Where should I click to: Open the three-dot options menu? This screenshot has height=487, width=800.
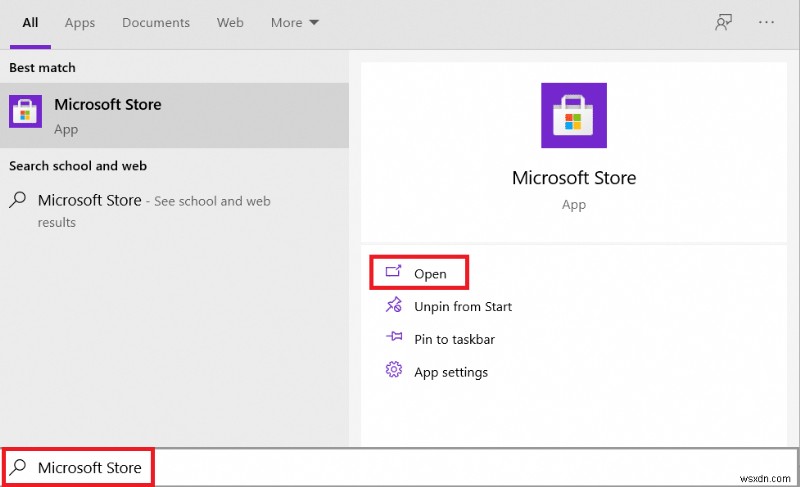[x=767, y=23]
